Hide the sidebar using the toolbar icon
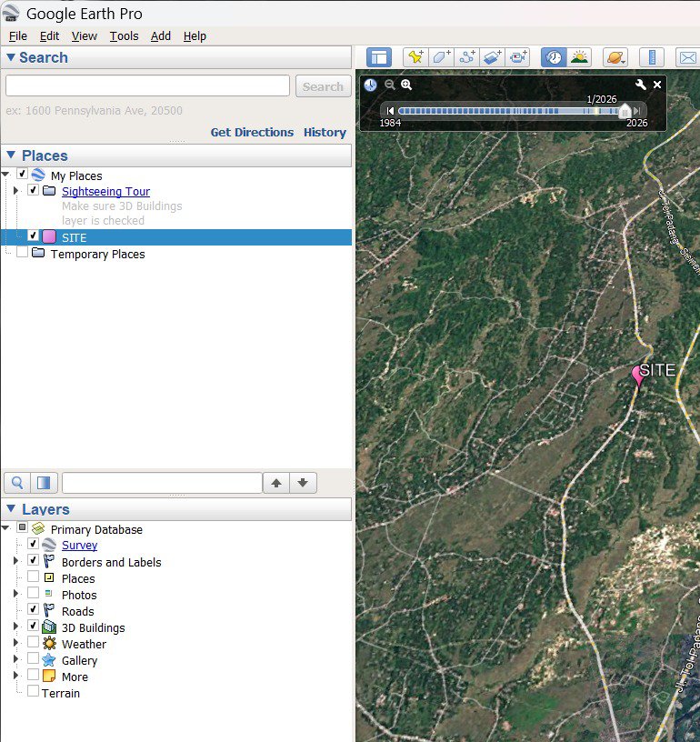 (x=379, y=57)
